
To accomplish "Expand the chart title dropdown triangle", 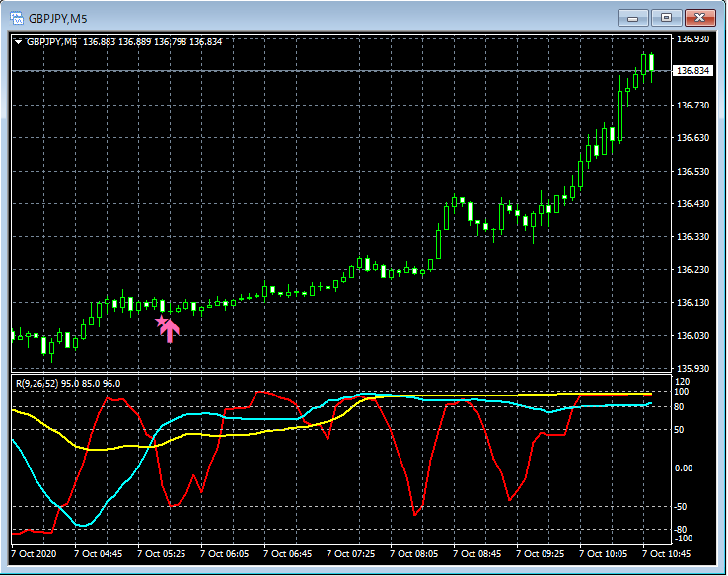I will [18, 42].
